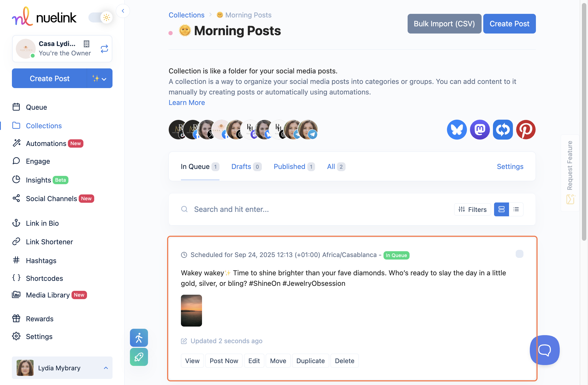Switch workspace using the swap arrows icon

(104, 49)
